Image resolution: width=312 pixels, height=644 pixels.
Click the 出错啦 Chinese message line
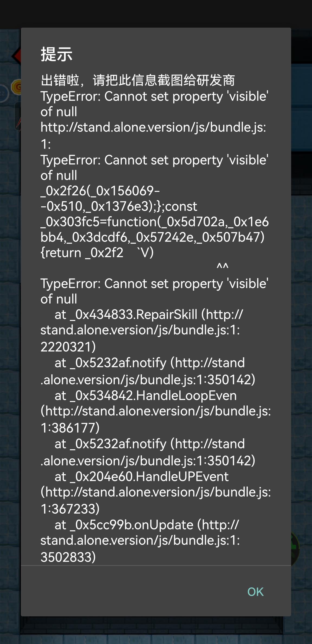tap(138, 80)
